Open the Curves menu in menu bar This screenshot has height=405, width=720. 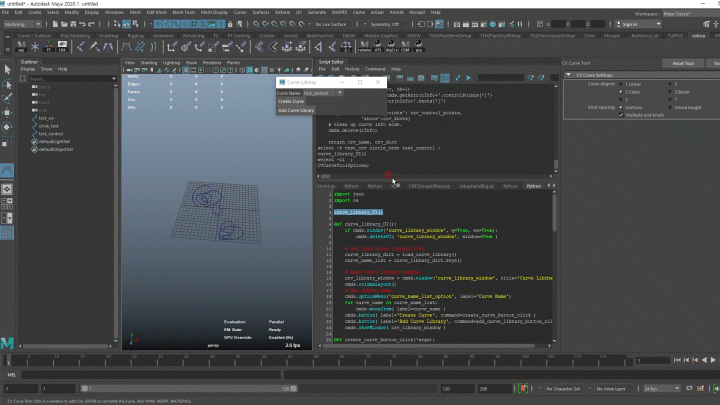click(x=240, y=12)
